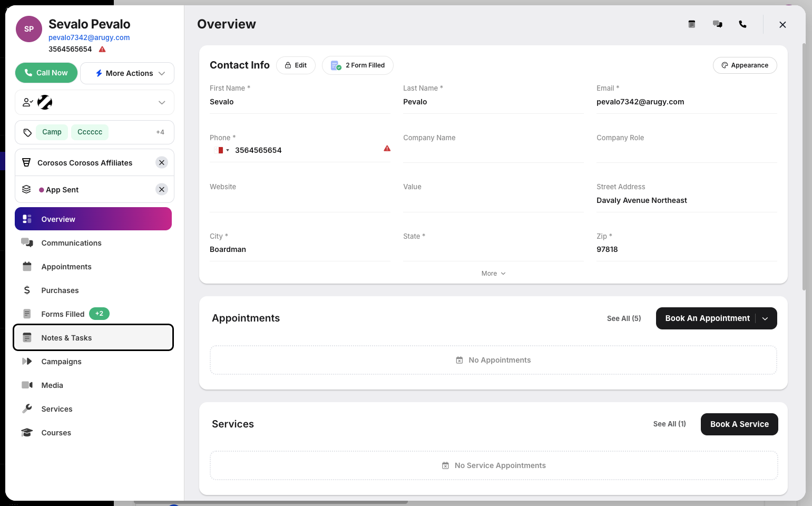Image resolution: width=812 pixels, height=506 pixels.
Task: Click the City field Boardman
Action: tap(300, 249)
